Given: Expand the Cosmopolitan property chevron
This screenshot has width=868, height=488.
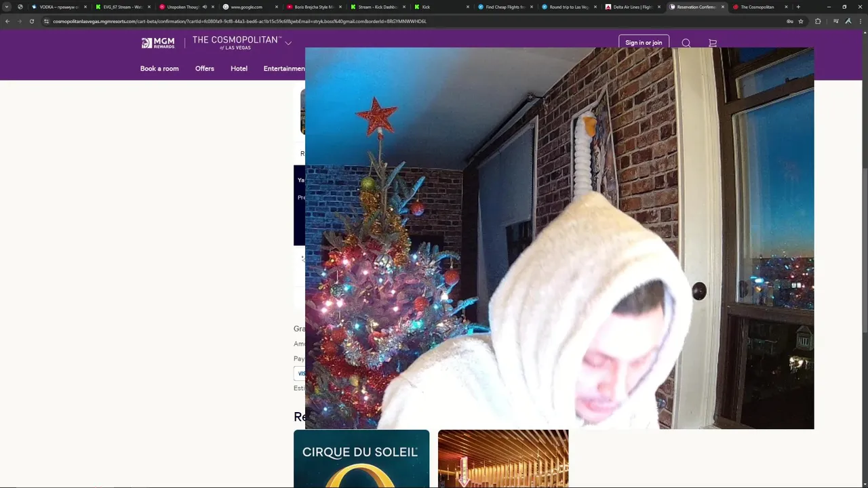Looking at the screenshot, I should tap(288, 43).
